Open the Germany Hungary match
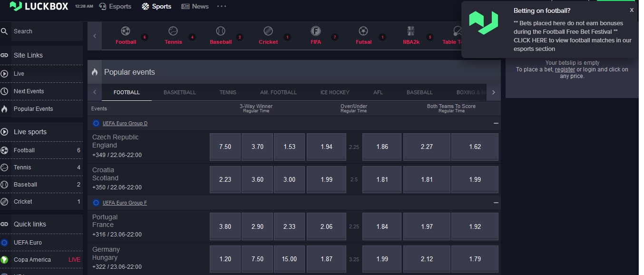Viewport: 644px width, 275px height. pos(106,254)
